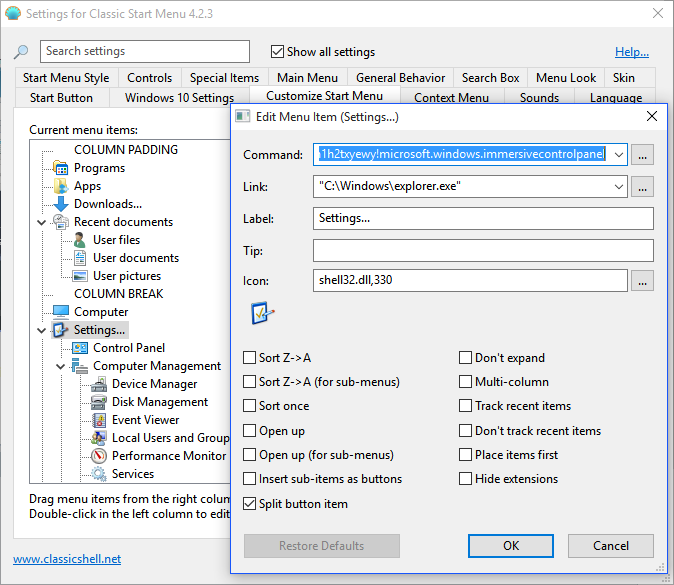Click the search magnifier icon
The height and width of the screenshot is (585, 674).
point(21,52)
